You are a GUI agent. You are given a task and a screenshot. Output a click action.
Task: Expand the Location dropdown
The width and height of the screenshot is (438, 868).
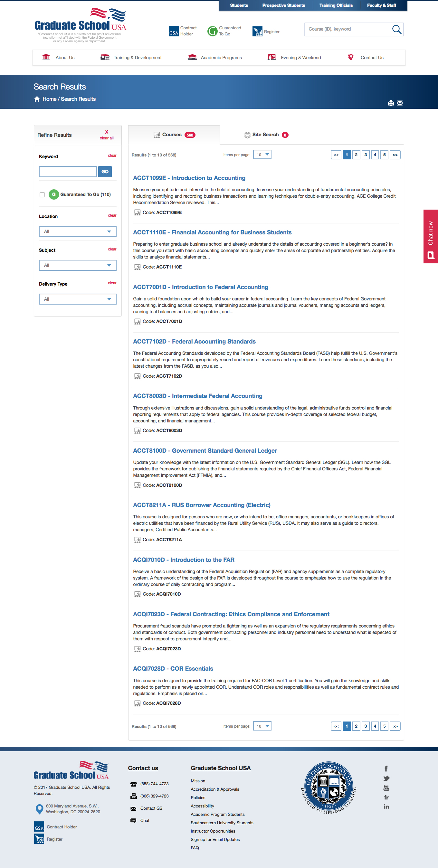[78, 231]
